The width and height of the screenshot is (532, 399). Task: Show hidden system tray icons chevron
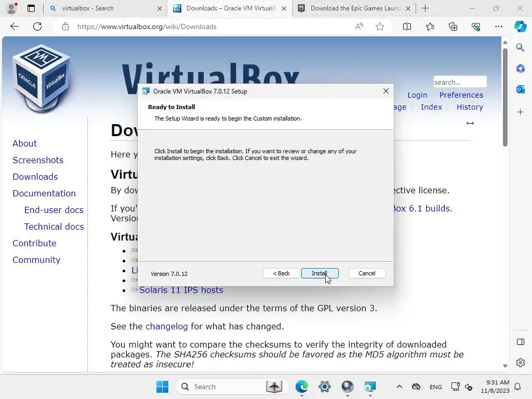click(400, 387)
